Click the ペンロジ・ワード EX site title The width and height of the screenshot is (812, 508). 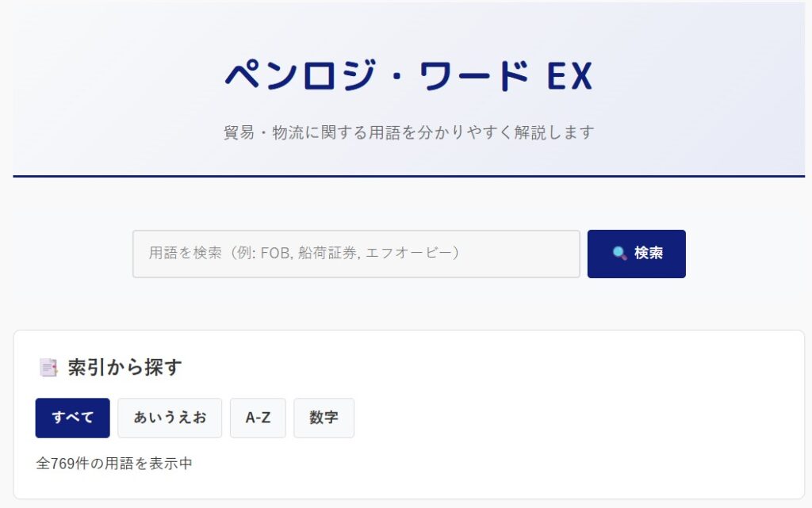click(408, 76)
